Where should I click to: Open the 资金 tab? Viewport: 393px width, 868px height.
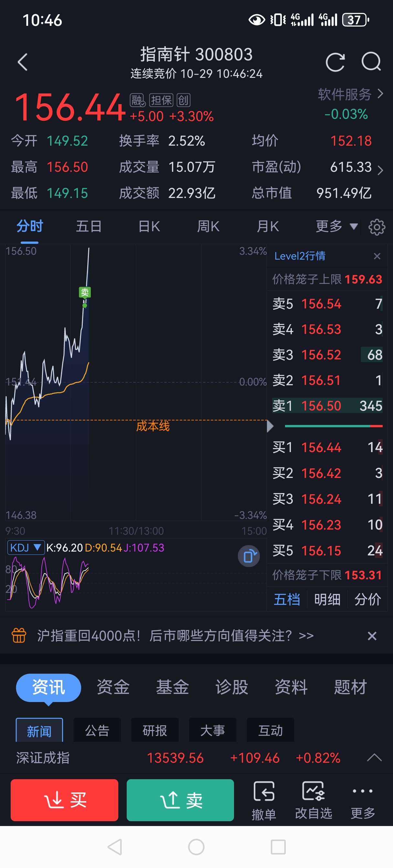coord(113,687)
